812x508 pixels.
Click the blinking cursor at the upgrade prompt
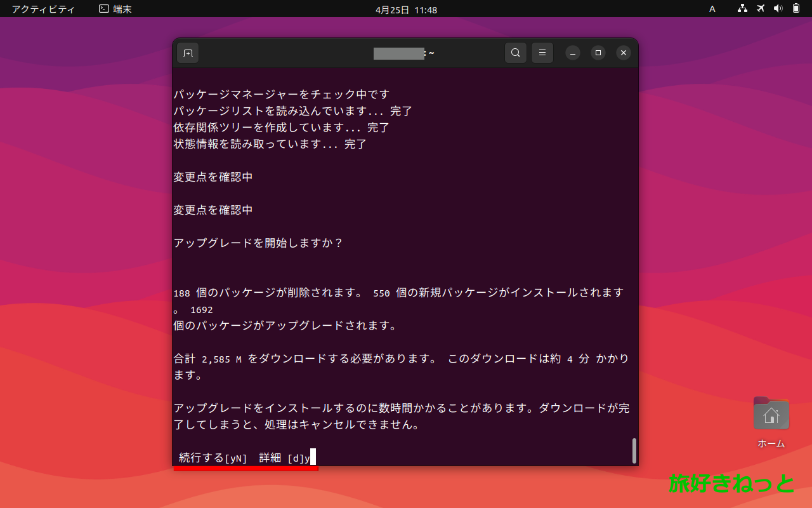(x=313, y=457)
